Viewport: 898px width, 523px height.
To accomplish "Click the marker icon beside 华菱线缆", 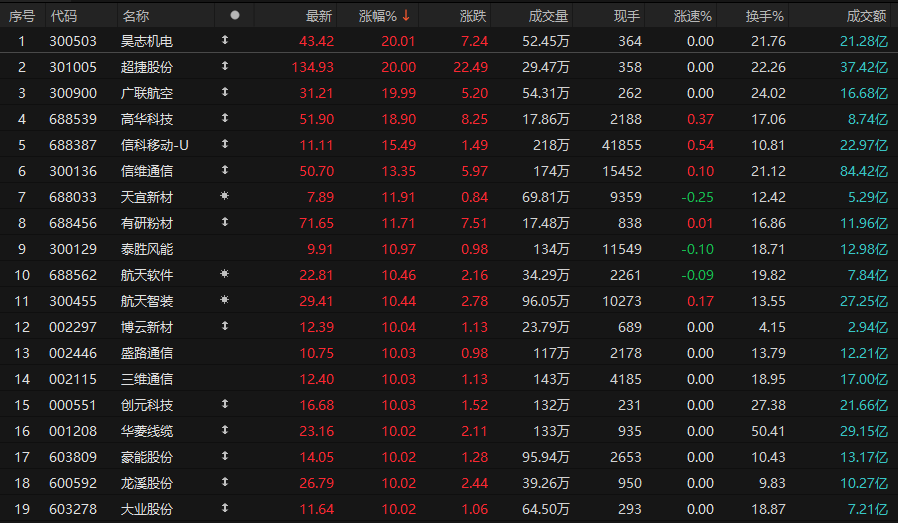I will [225, 430].
